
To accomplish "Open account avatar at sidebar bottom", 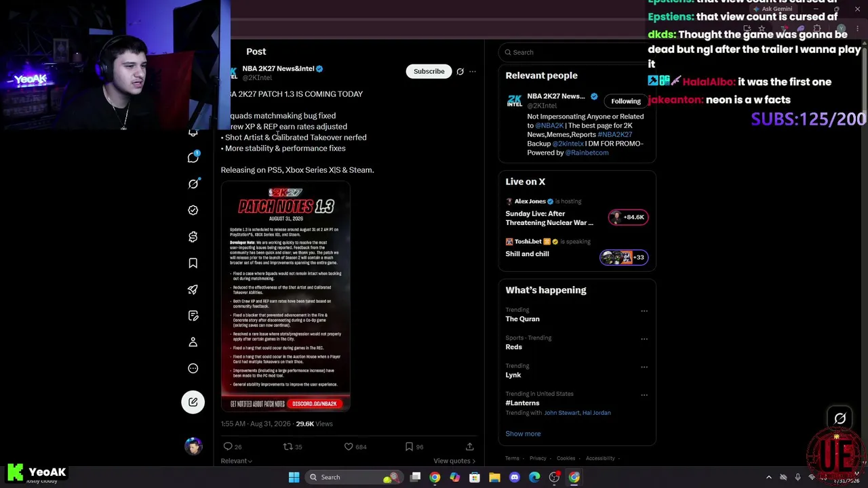I will [x=193, y=446].
